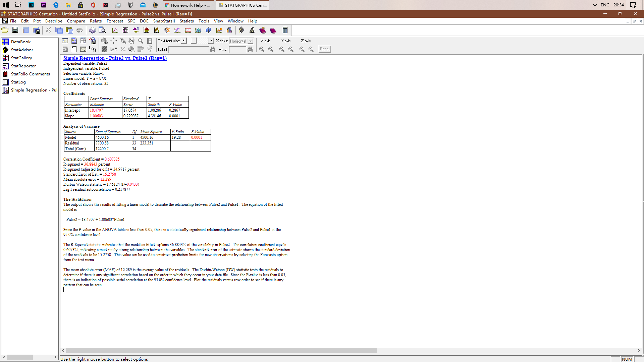The height and width of the screenshot is (362, 644).
Task: Click inside the Label input field
Action: (x=189, y=49)
